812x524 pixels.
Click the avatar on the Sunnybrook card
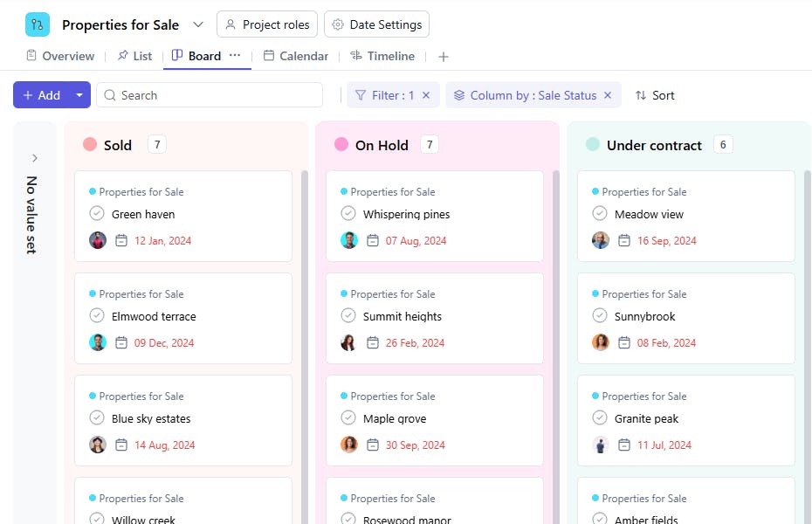coord(601,342)
